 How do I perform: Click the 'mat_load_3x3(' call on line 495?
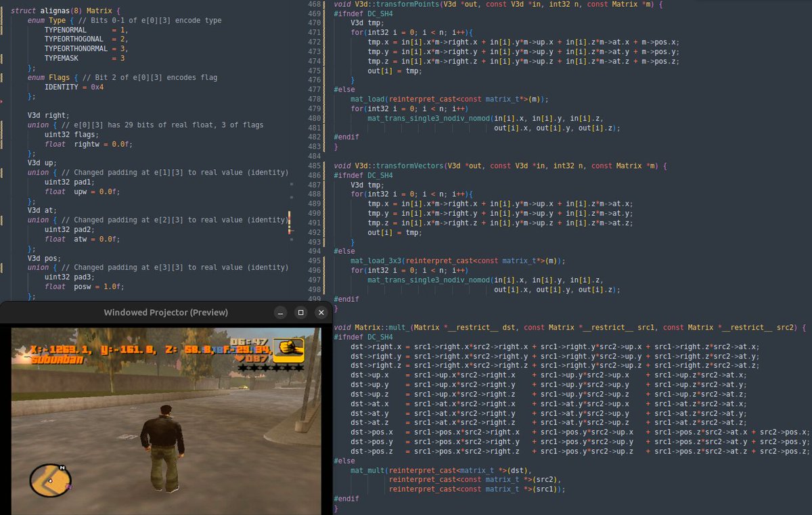[457, 260]
